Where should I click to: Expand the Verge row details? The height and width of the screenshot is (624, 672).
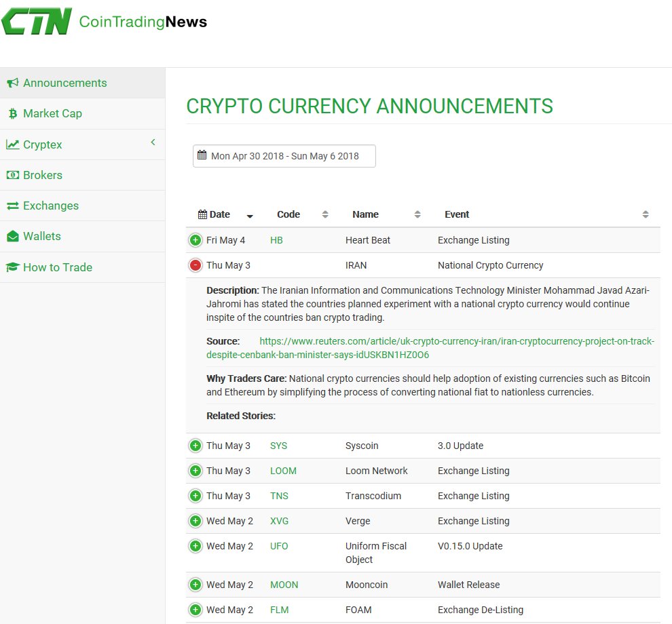195,521
